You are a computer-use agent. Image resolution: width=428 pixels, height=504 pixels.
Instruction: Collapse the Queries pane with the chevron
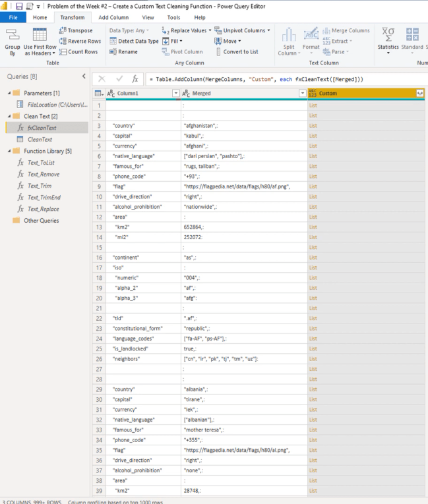click(84, 76)
